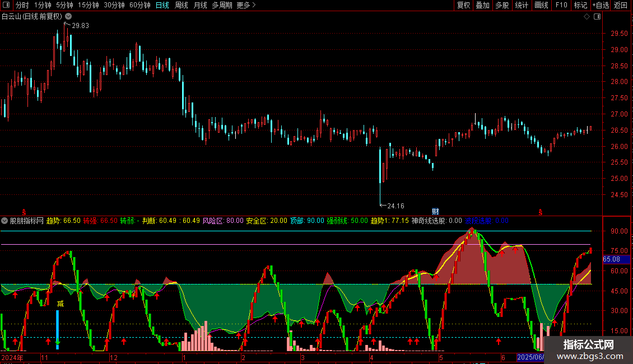
Task: Click the 返回 back button
Action: 621,5
